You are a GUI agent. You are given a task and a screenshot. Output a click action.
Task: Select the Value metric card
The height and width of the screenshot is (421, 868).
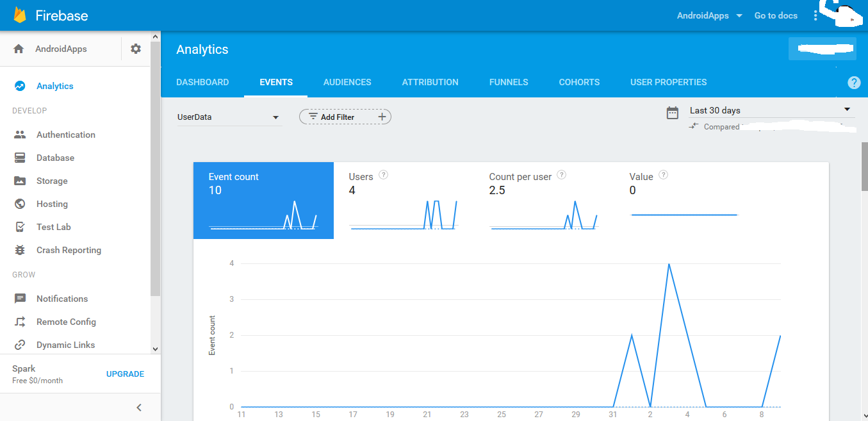[684, 201]
